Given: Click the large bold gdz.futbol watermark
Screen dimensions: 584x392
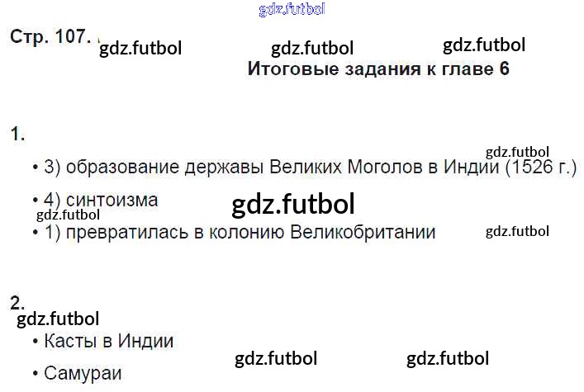Looking at the screenshot, I should click(x=293, y=203).
